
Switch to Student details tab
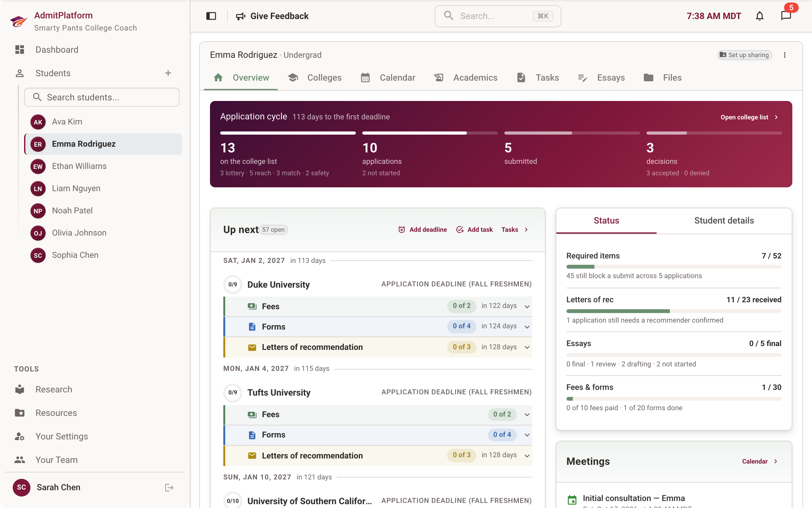click(724, 220)
